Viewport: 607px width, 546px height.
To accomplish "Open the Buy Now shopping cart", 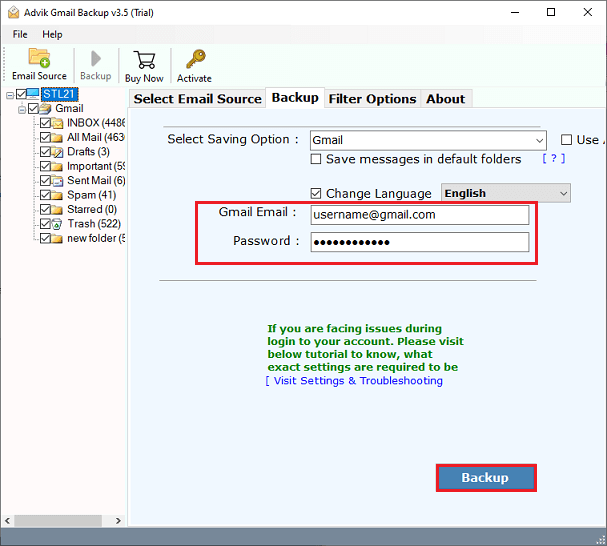I will tap(144, 60).
